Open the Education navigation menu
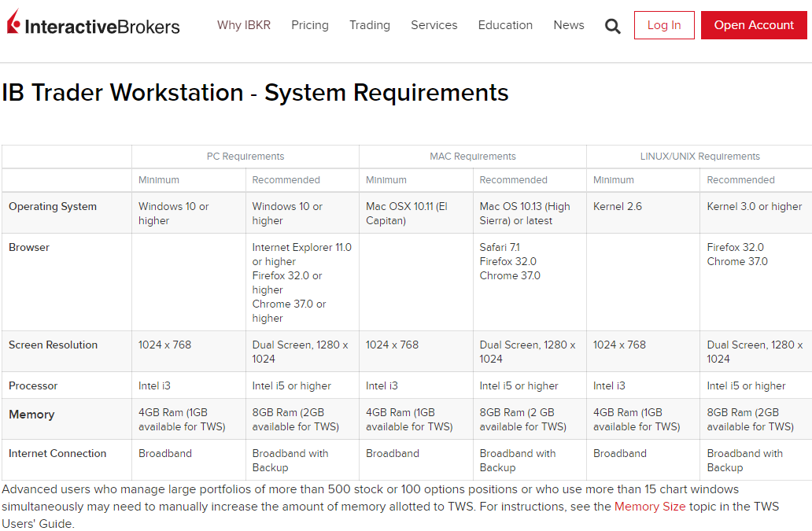 505,25
